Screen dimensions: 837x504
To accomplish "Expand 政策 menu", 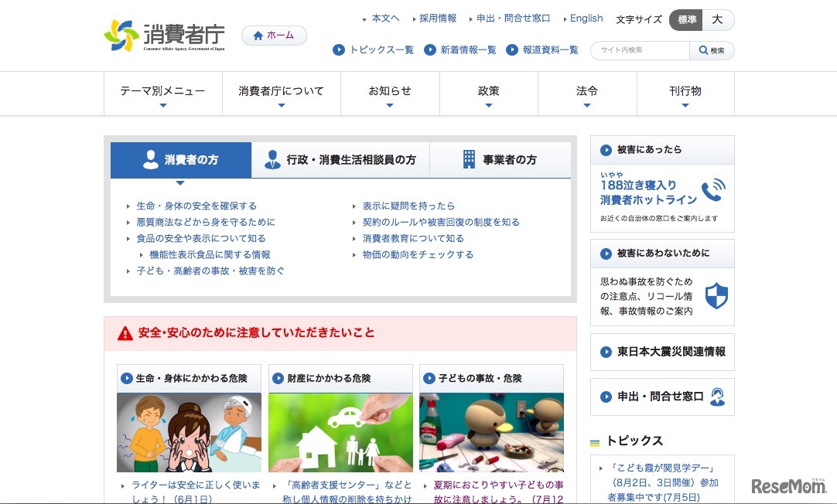I will (488, 94).
